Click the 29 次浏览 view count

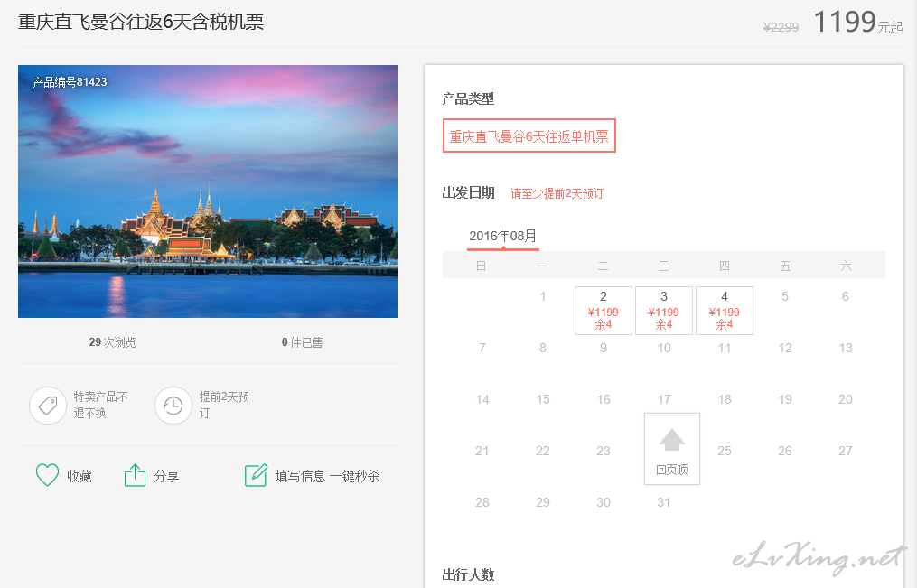pyautogui.click(x=112, y=342)
